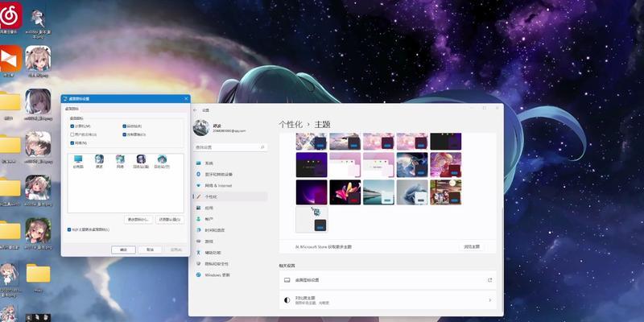Open 蓝牙和其他设备 in Settings sidebar
Image resolution: width=644 pixels, height=322 pixels.
(x=230, y=175)
